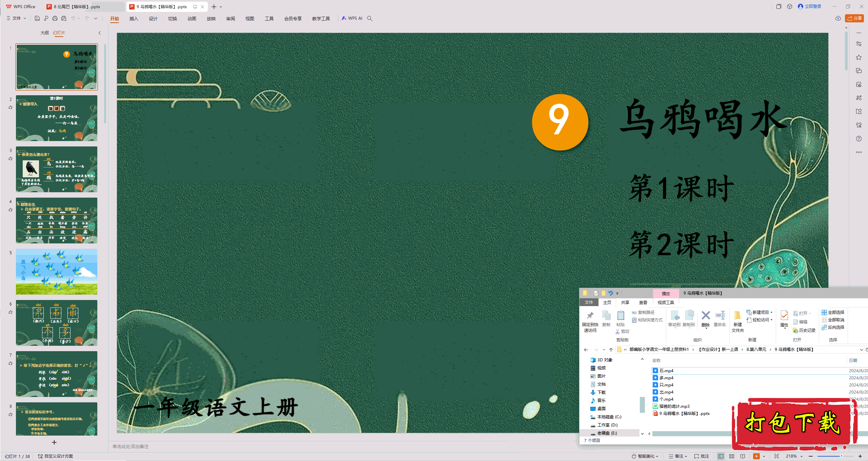Click Select None in Explorer ribbon
This screenshot has width=868, height=461.
pyautogui.click(x=833, y=320)
